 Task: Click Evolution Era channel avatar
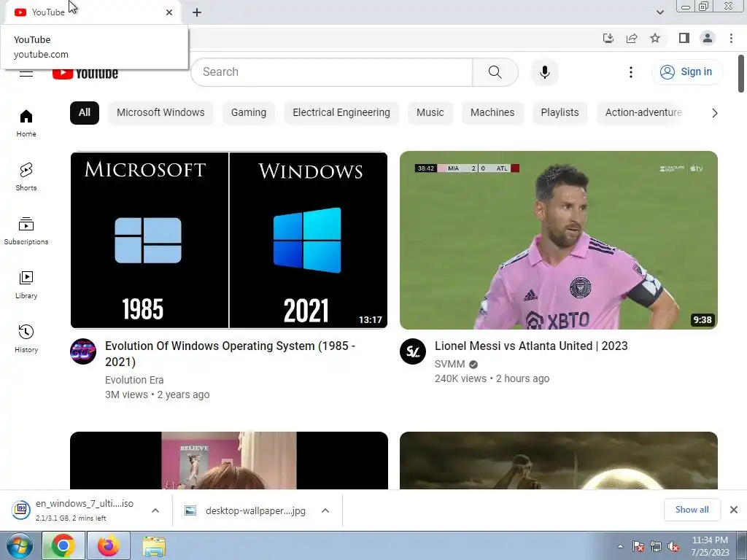83,351
